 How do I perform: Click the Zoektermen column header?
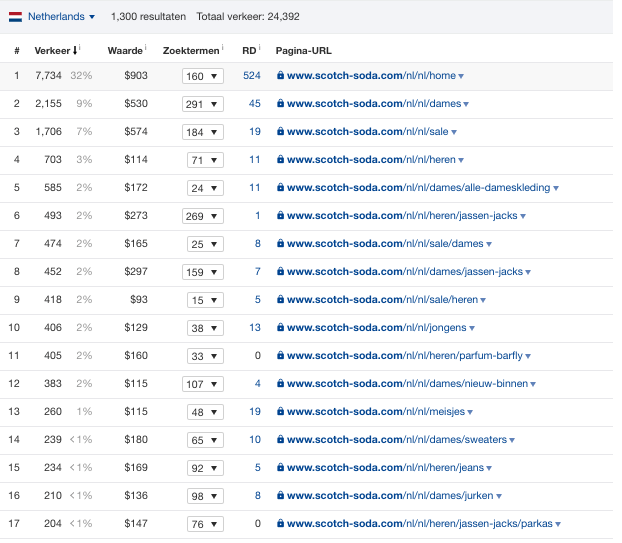[x=191, y=51]
